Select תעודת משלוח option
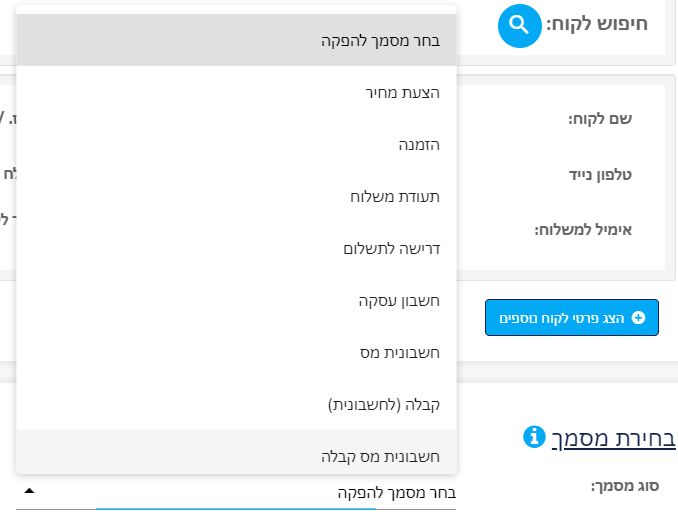The width and height of the screenshot is (678, 531). pos(236,196)
